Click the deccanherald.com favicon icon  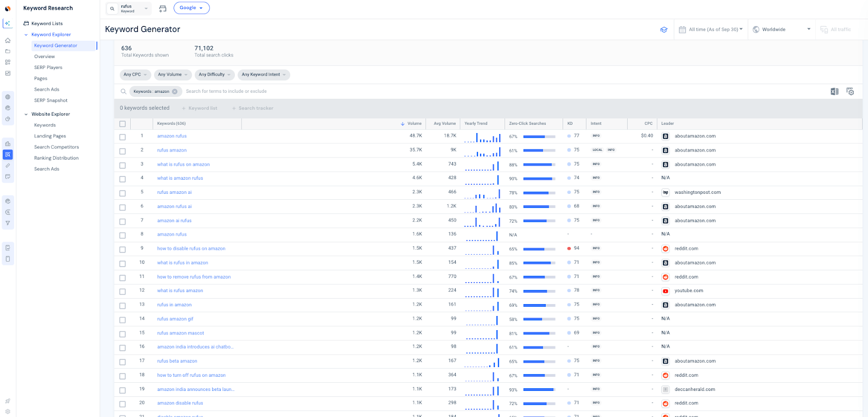click(665, 389)
